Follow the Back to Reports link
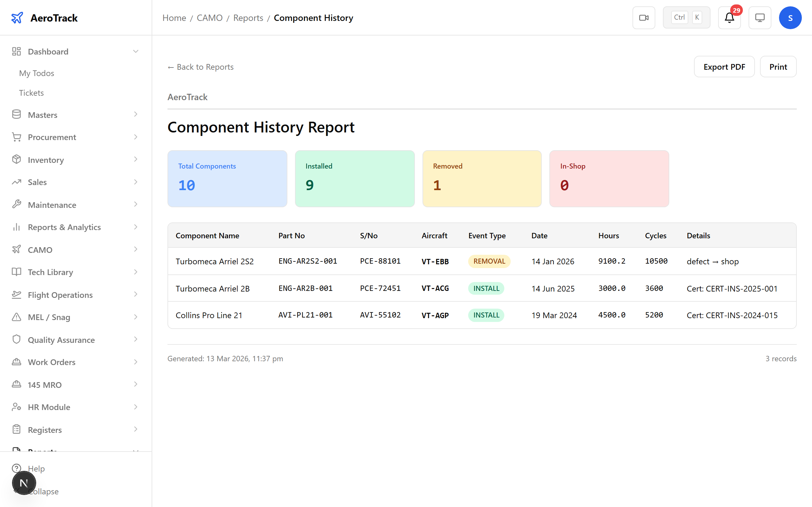Screen dimensions: 812x507 pyautogui.click(x=200, y=67)
